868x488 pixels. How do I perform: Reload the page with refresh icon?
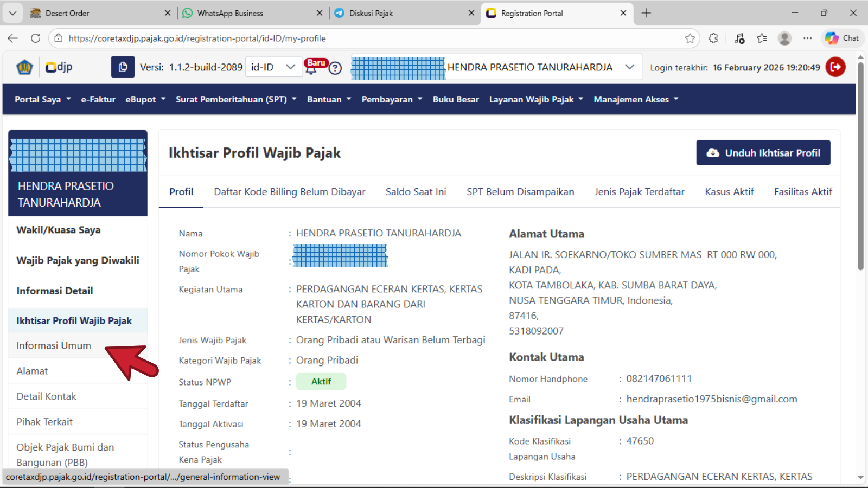pos(36,38)
